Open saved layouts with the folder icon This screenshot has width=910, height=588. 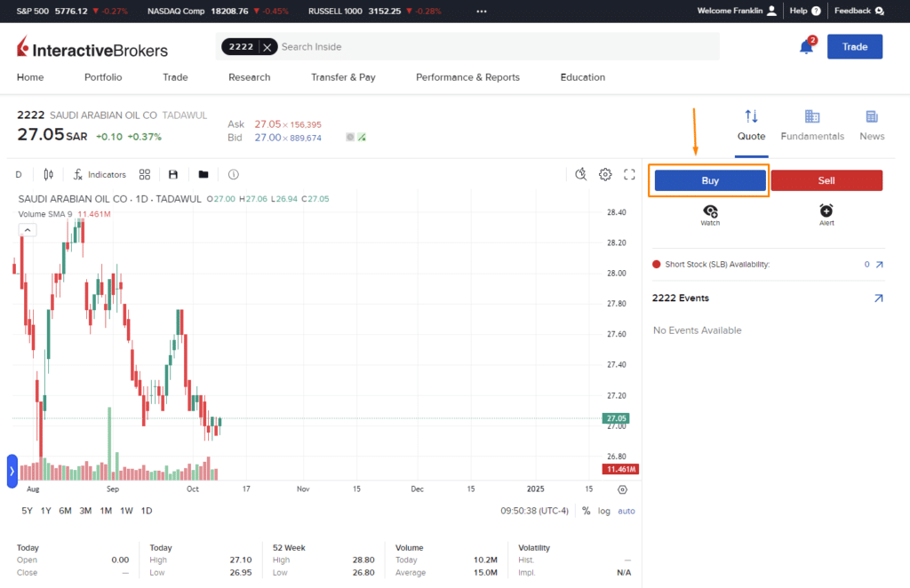click(203, 174)
